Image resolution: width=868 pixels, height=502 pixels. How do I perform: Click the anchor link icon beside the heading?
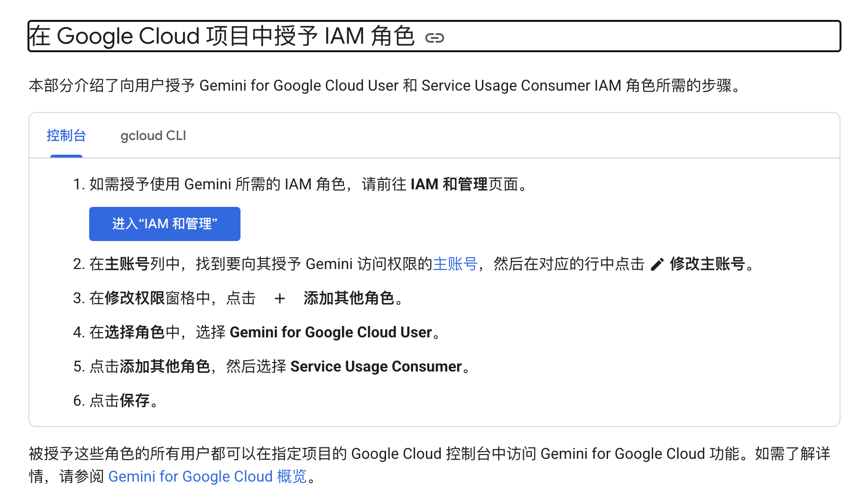coord(434,38)
